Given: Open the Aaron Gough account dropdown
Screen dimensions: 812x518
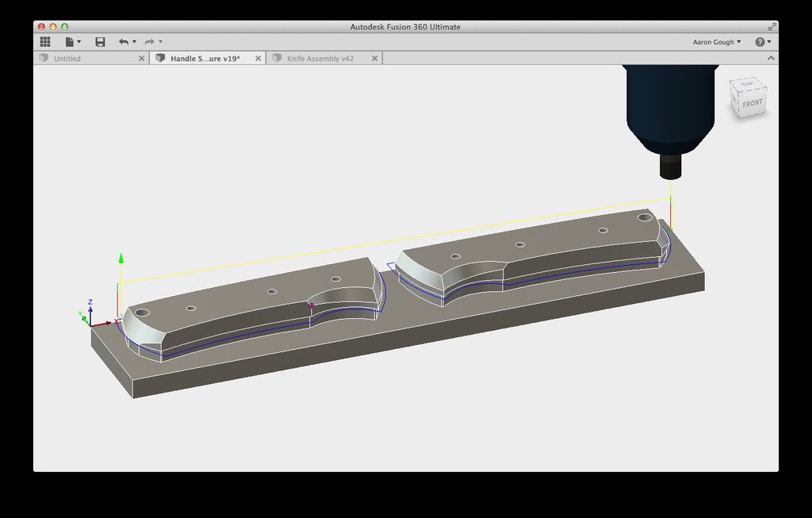Looking at the screenshot, I should pyautogui.click(x=716, y=42).
